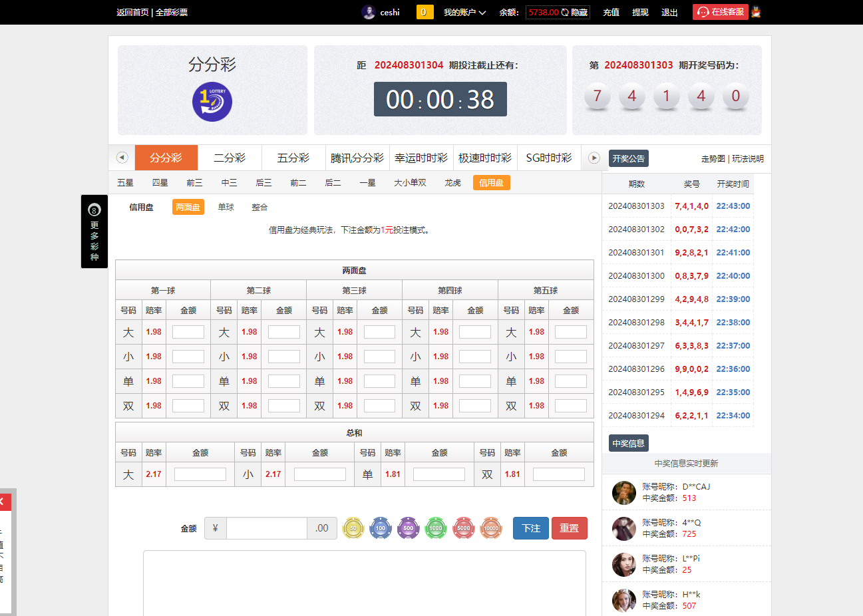863x616 pixels.
Task: Open the 更多彩种 sidebar panel
Action: click(x=94, y=231)
